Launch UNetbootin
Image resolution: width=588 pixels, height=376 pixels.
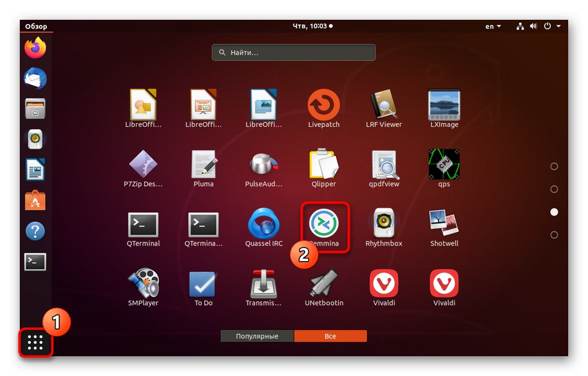(x=324, y=287)
